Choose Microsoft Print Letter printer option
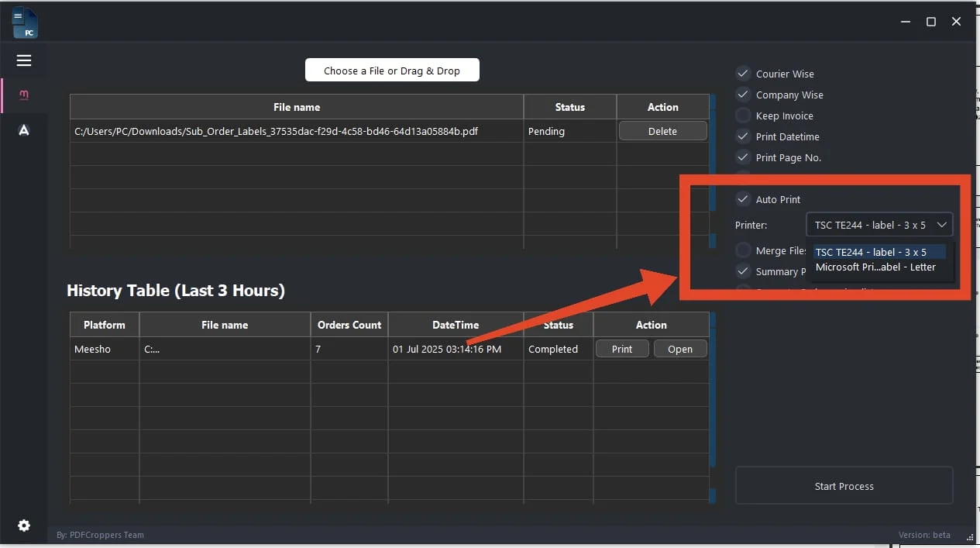This screenshot has width=980, height=548. (x=875, y=267)
